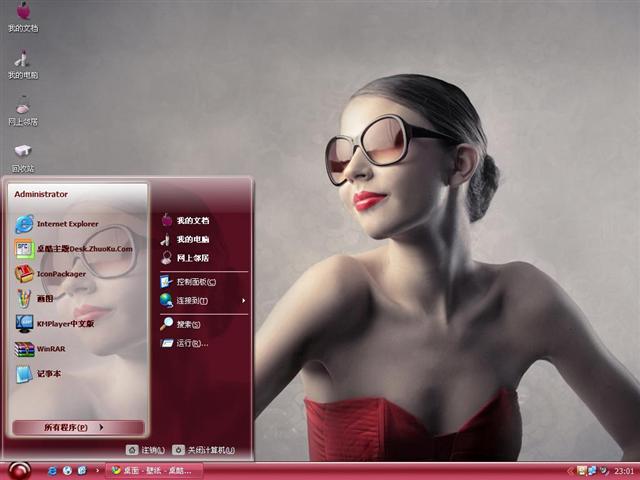Open Internet Explorer quick launch icon
The height and width of the screenshot is (480, 640).
52,471
